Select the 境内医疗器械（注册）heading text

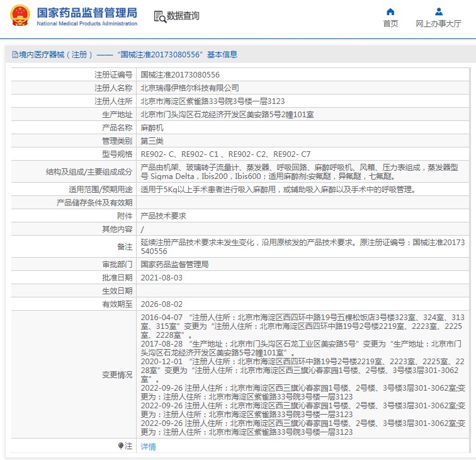click(55, 55)
